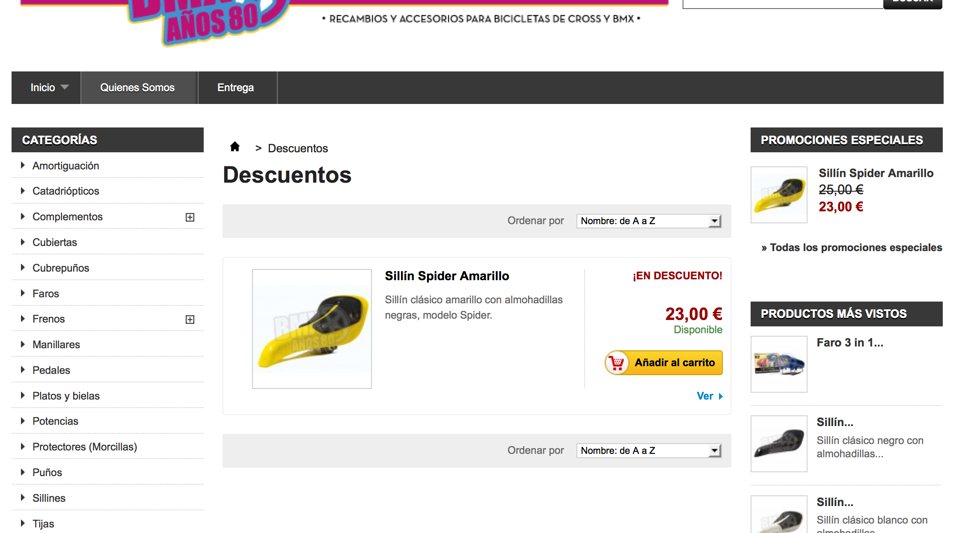Open the Quienes Somos menu item
This screenshot has width=980, height=533.
pyautogui.click(x=137, y=88)
